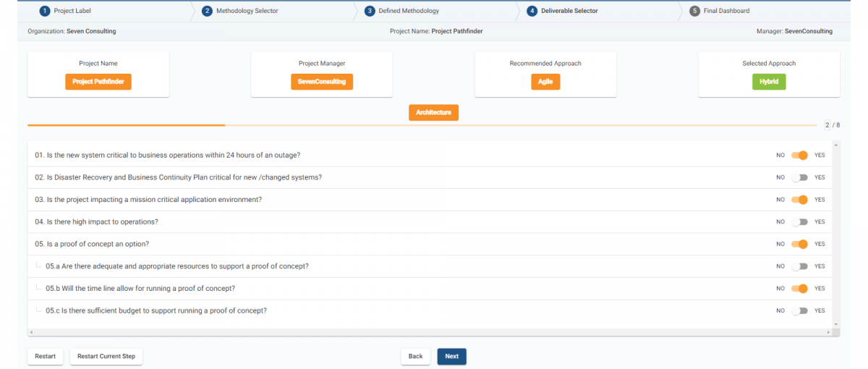Toggle question 02 Disaster Recovery switch
Screen dimensions: 868x369
pyautogui.click(x=799, y=177)
